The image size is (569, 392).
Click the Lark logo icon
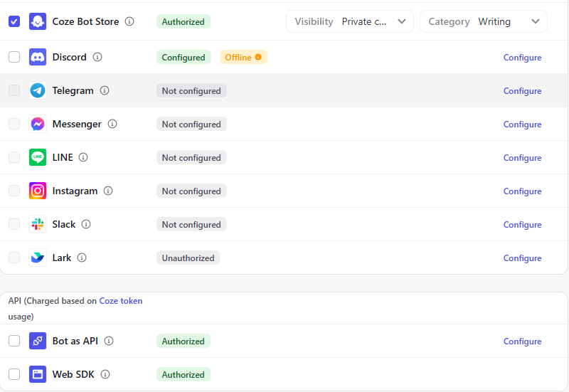[38, 258]
